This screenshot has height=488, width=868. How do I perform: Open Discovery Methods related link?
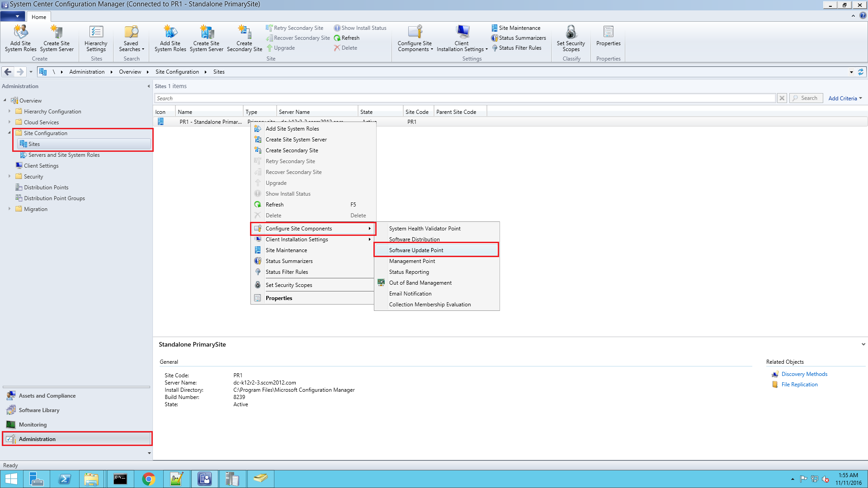pyautogui.click(x=804, y=374)
